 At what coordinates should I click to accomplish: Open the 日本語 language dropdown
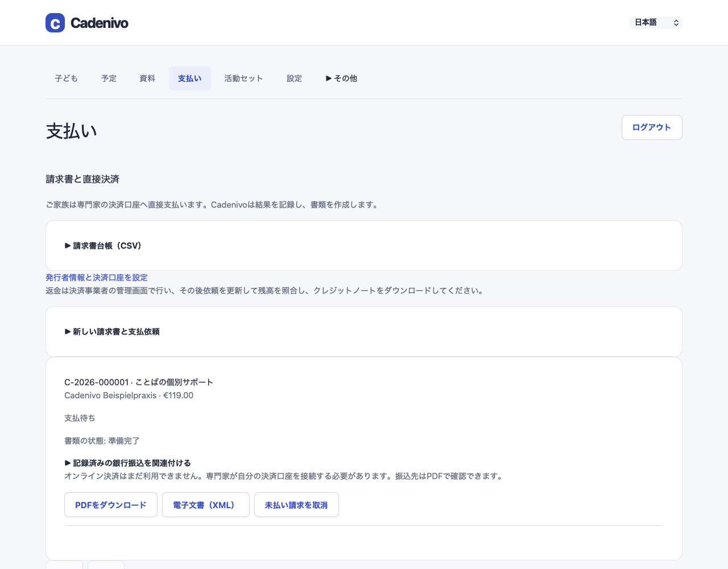[656, 23]
